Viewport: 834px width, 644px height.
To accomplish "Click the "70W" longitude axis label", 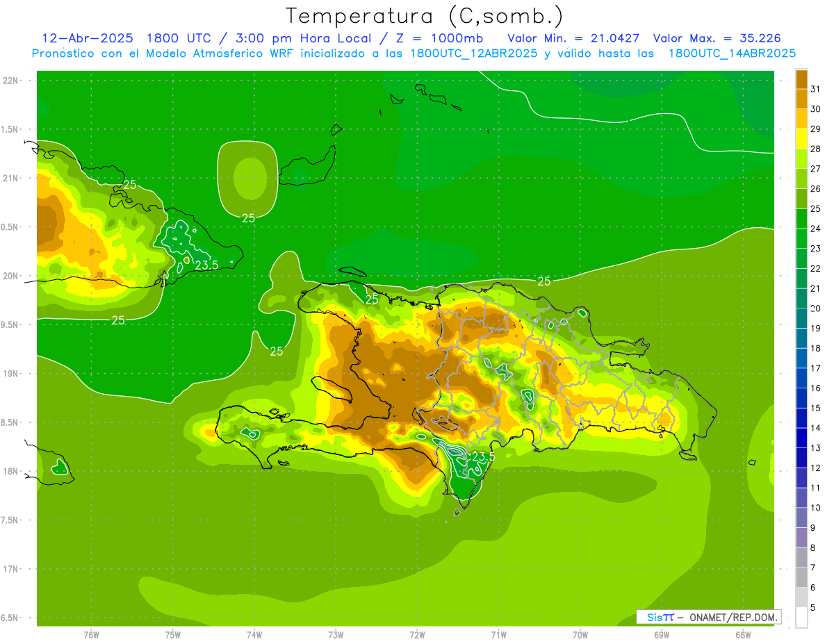I will pos(580,635).
